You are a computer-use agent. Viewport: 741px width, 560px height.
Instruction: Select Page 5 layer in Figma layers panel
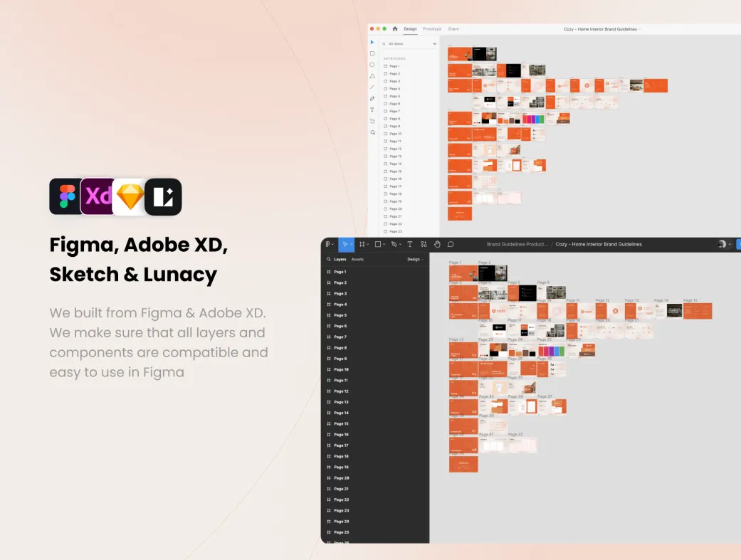(x=340, y=315)
